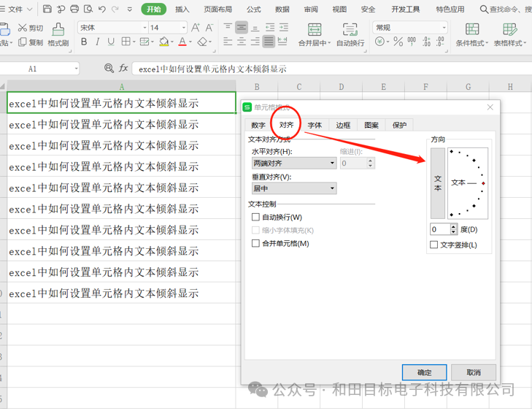Click the fx insert function icon
This screenshot has height=411, width=532.
click(123, 68)
